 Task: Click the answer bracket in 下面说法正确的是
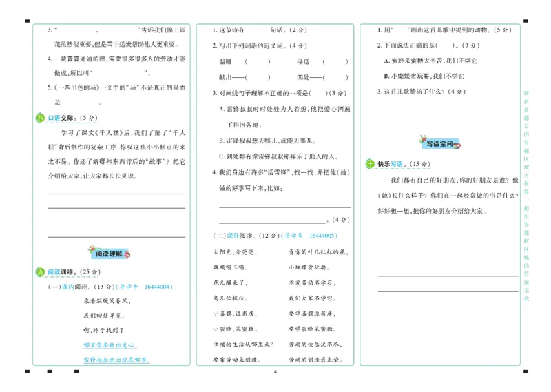coord(445,45)
